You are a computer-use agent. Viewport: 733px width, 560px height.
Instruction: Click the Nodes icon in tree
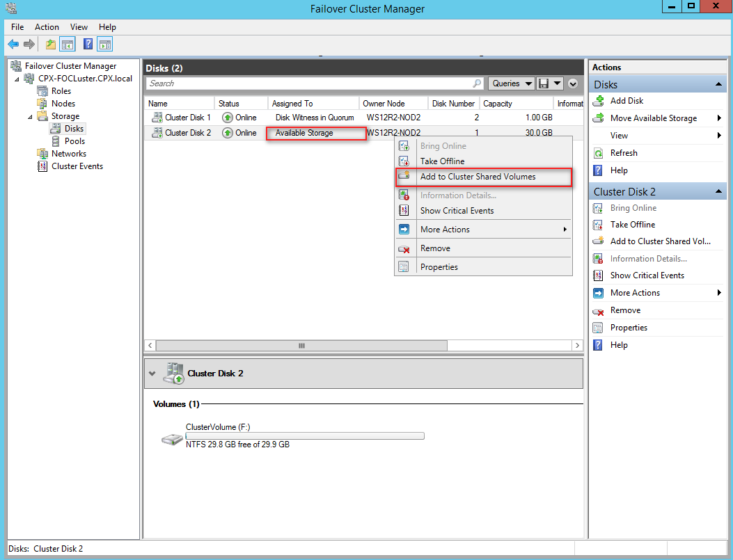click(42, 103)
